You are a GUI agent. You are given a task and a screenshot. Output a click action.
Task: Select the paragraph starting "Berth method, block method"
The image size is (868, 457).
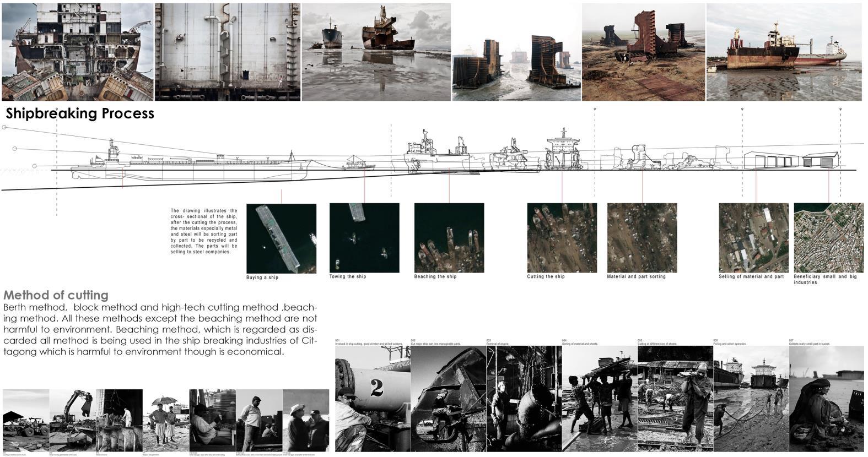pos(160,329)
